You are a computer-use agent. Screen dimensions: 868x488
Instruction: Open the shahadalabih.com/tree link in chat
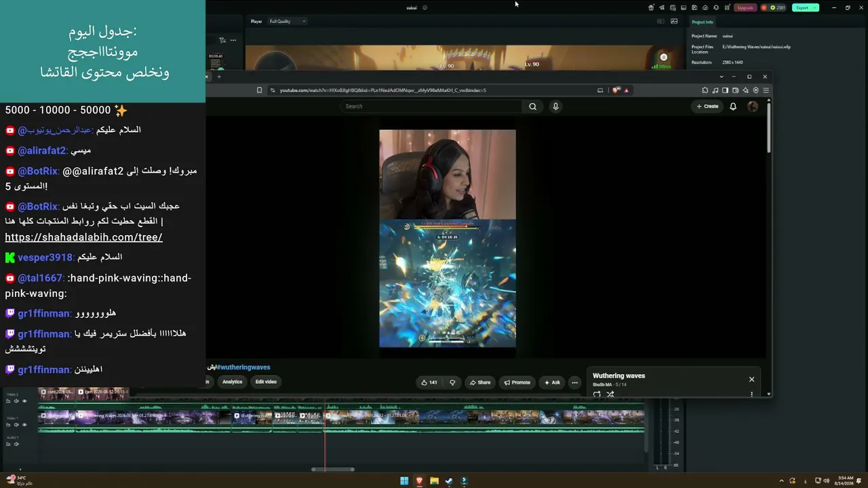click(83, 237)
